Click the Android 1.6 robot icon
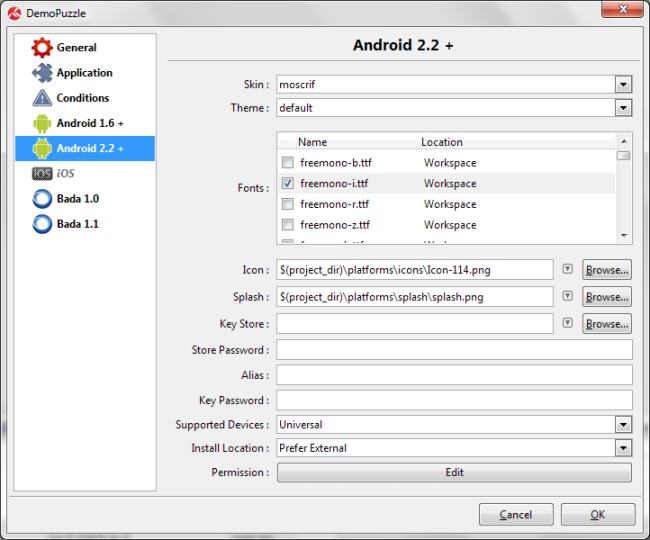The image size is (650, 540). tap(42, 123)
